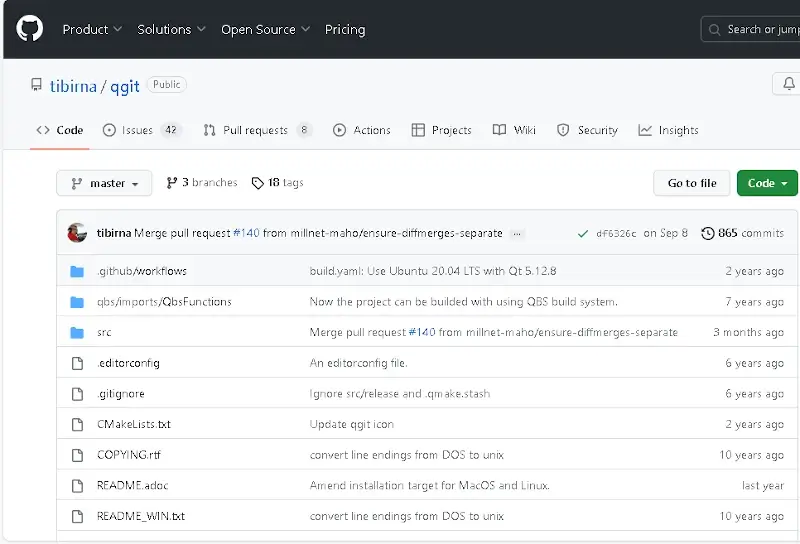
Task: Click the green commit status checkmark
Action: click(x=582, y=233)
